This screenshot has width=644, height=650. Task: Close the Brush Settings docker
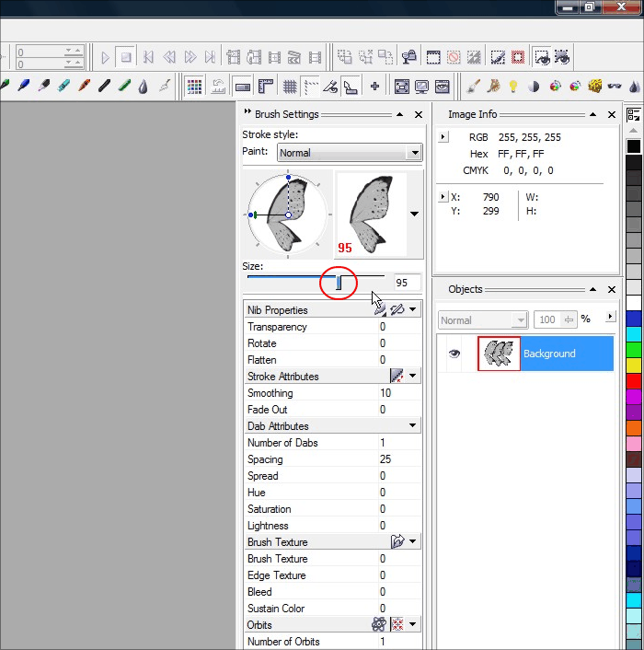(419, 115)
